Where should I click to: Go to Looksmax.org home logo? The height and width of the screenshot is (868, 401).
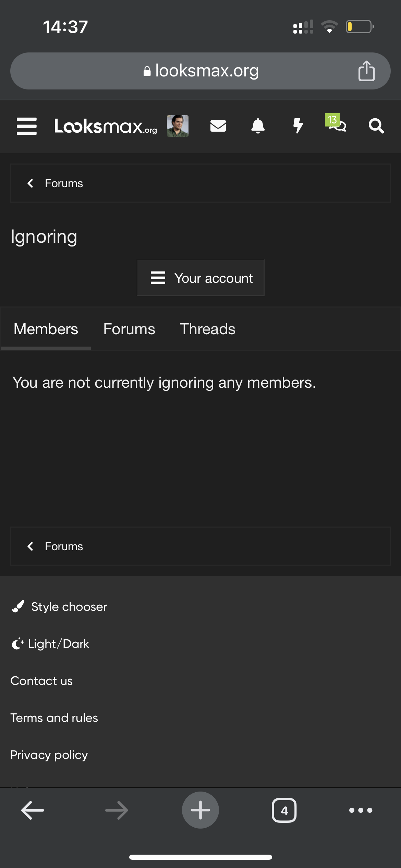click(106, 126)
